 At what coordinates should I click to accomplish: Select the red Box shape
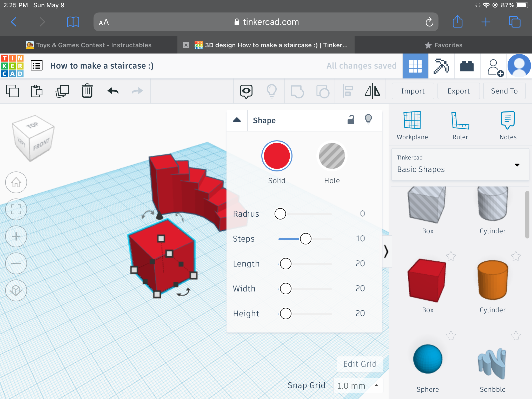[427, 280]
